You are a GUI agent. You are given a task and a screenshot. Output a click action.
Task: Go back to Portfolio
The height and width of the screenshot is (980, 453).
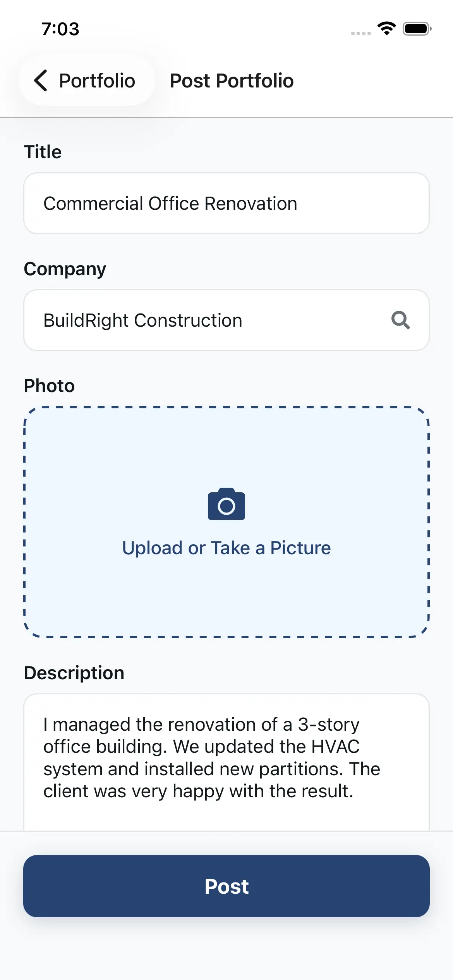click(x=87, y=81)
